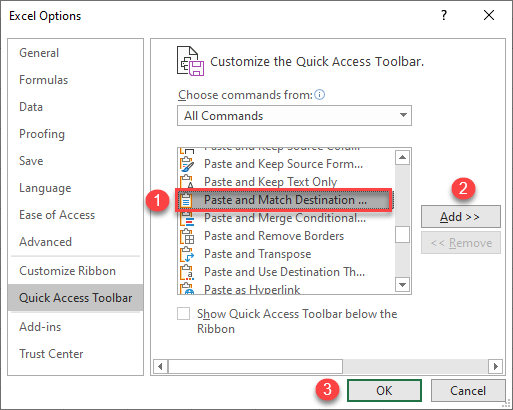The height and width of the screenshot is (410, 513).
Task: Select Paste and Keep Source Form... command
Action: (x=286, y=164)
